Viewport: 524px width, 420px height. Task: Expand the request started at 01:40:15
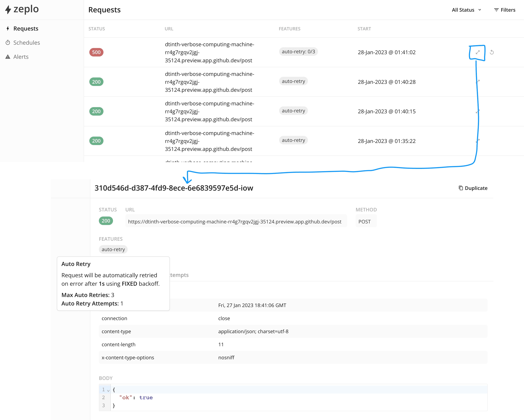tap(478, 112)
